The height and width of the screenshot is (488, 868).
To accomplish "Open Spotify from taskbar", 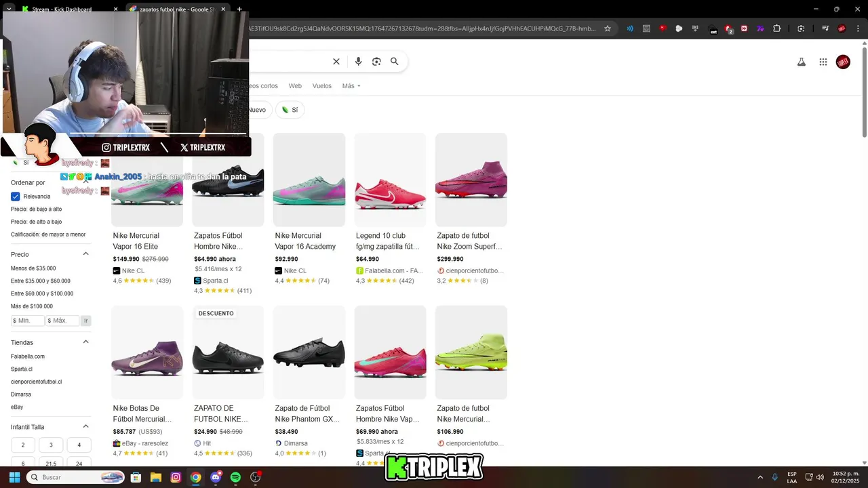I will pos(235,477).
